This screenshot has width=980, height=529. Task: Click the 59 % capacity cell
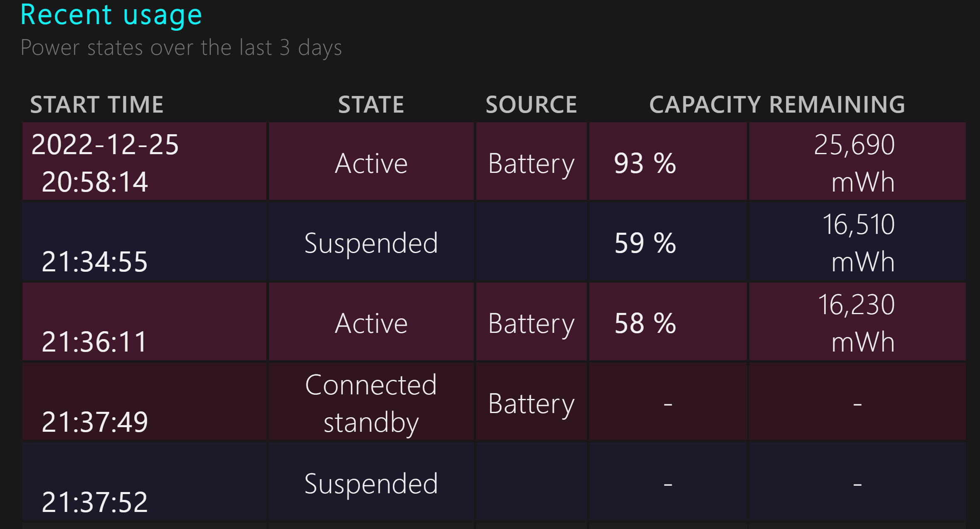[x=668, y=241]
